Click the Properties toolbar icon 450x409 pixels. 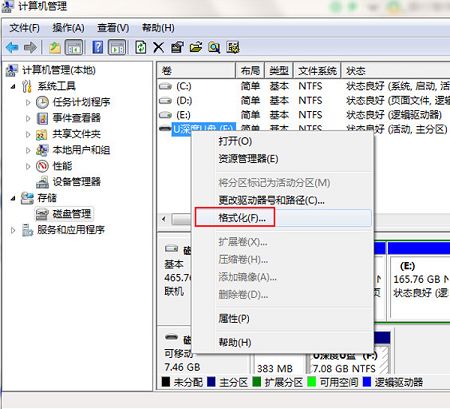(x=177, y=47)
